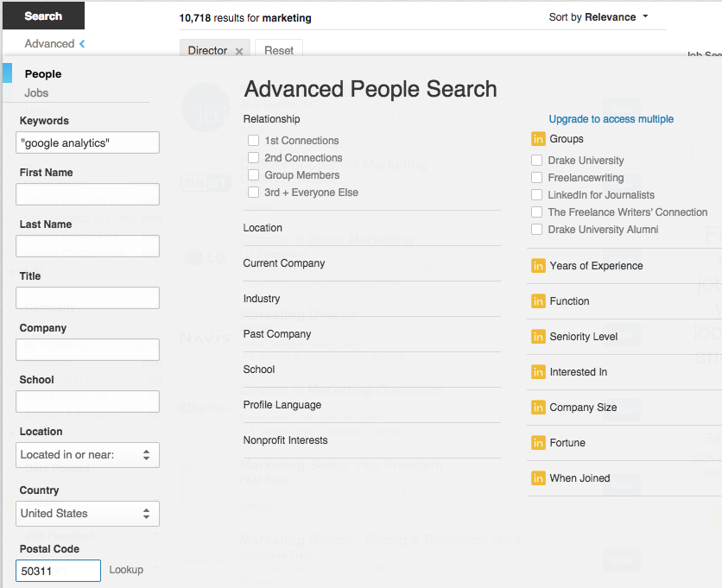Click the premium icon next to Years of Experience
The height and width of the screenshot is (588, 722).
538,266
